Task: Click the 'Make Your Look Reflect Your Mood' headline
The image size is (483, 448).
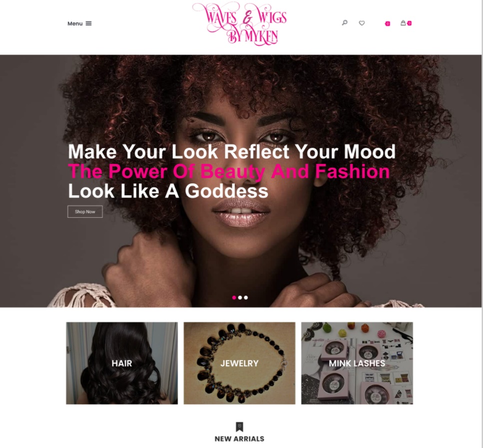Action: point(232,152)
